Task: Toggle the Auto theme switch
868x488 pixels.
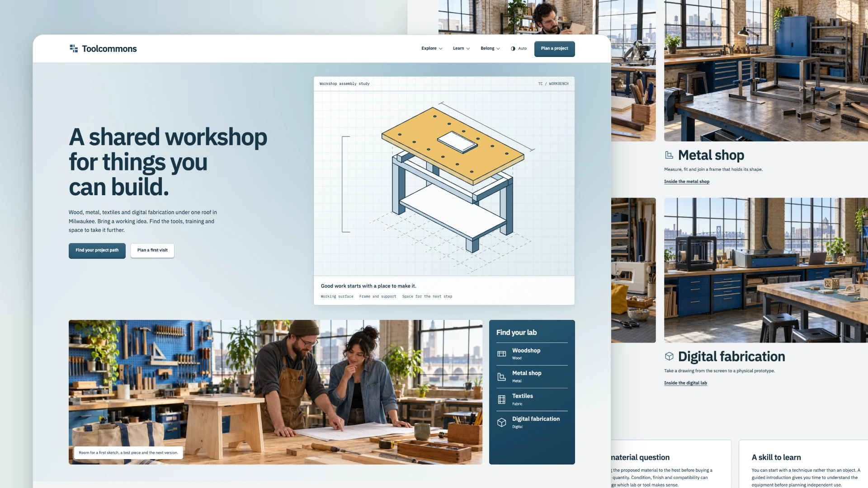Action: [x=519, y=48]
